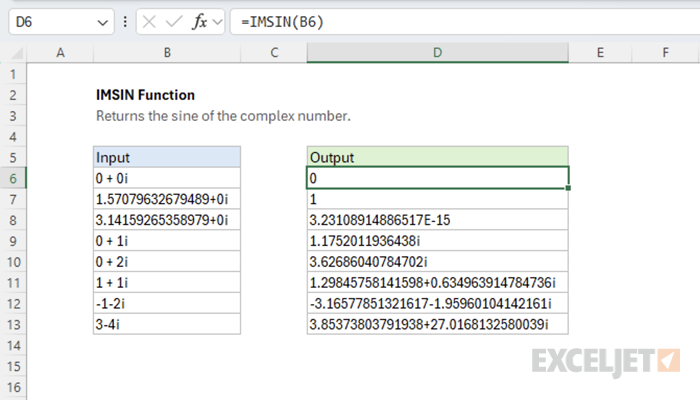The image size is (700, 400).
Task: Select row 7 header
Action: point(13,199)
